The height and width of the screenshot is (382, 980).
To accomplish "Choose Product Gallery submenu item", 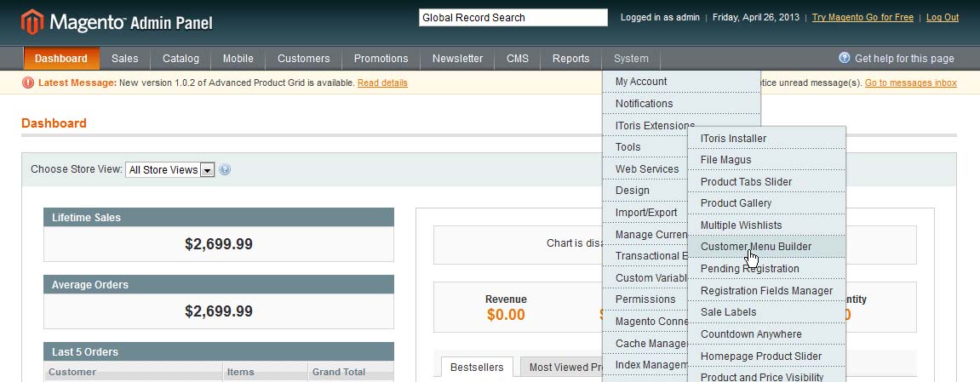I will [x=767, y=202].
